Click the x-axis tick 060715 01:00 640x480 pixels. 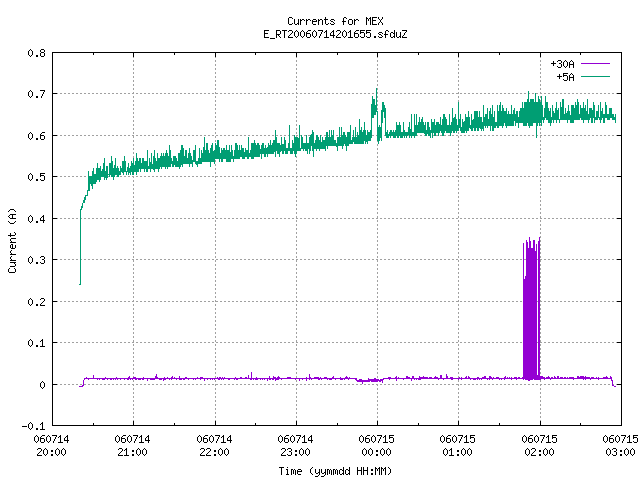pos(458,446)
